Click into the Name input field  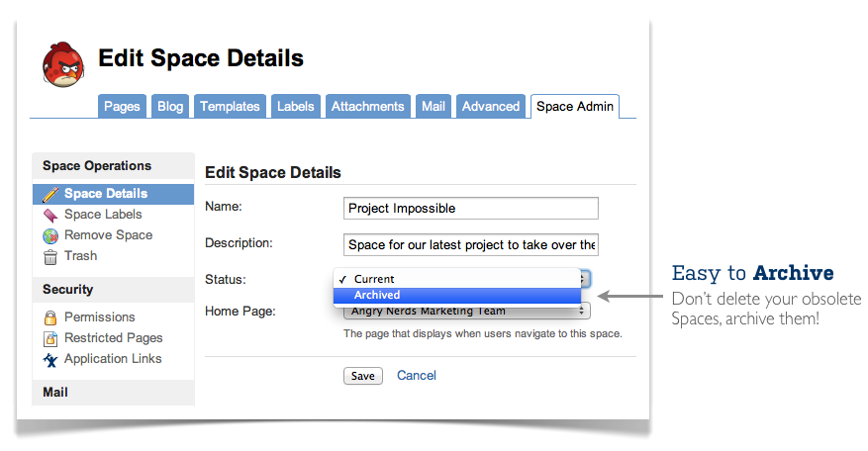pos(470,209)
